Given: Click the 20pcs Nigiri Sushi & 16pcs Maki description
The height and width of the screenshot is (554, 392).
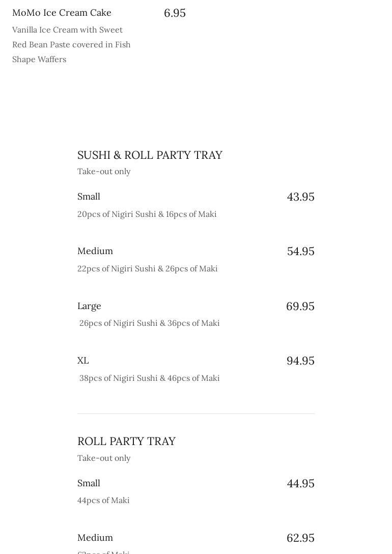Looking at the screenshot, I should [147, 214].
